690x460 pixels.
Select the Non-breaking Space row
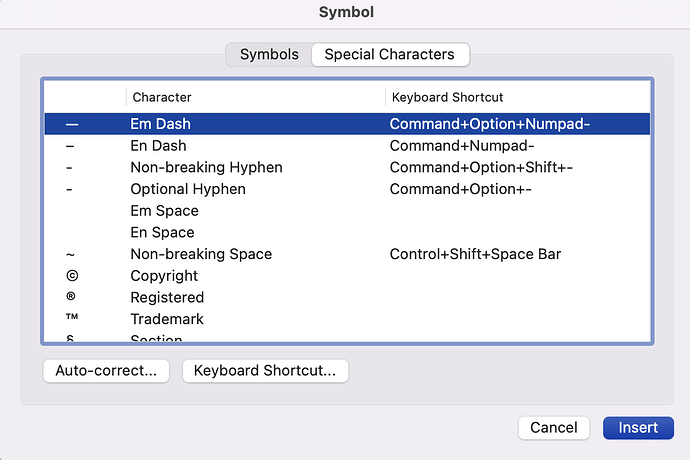200,254
